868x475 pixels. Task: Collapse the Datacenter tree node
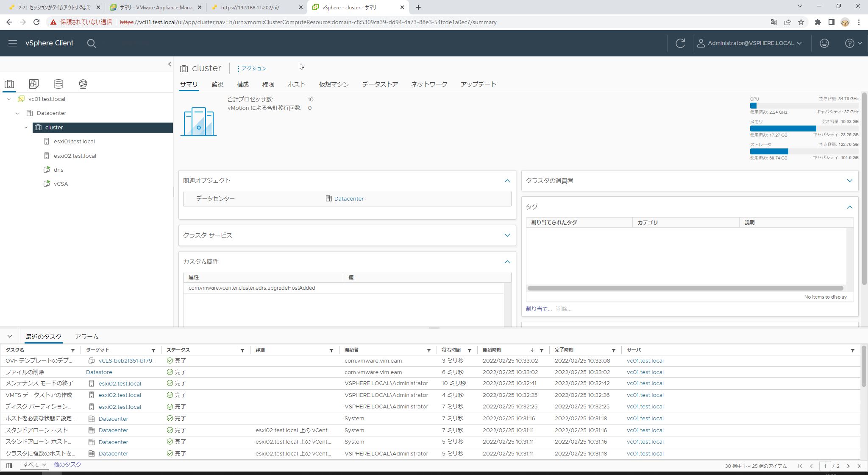17,113
